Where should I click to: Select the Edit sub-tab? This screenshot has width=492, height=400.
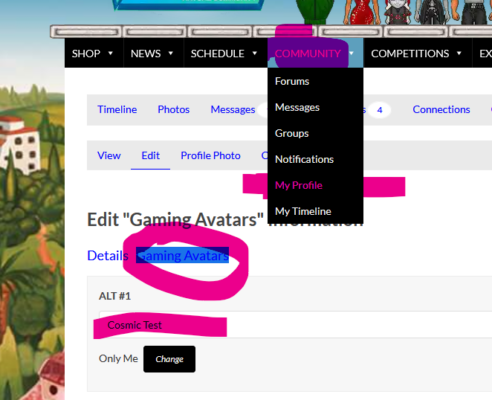point(150,156)
